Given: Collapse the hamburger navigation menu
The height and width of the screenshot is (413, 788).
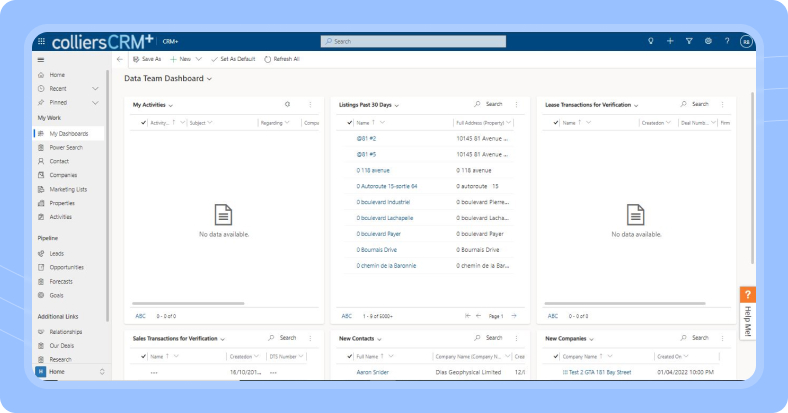Looking at the screenshot, I should (41, 60).
